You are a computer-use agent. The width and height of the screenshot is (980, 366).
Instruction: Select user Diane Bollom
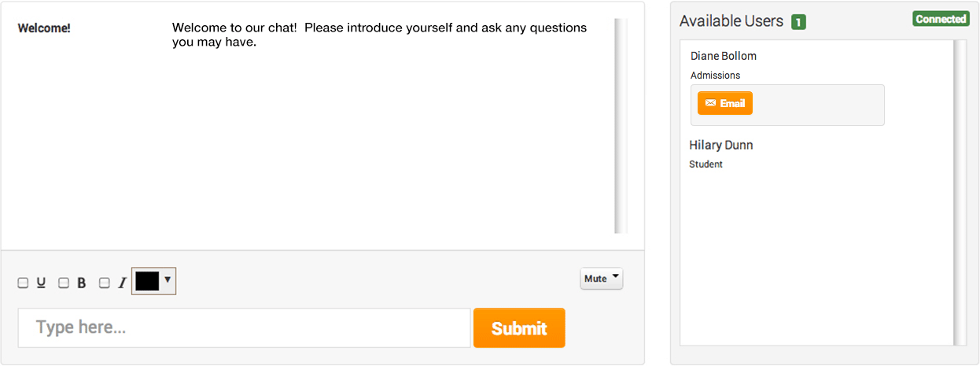point(724,56)
